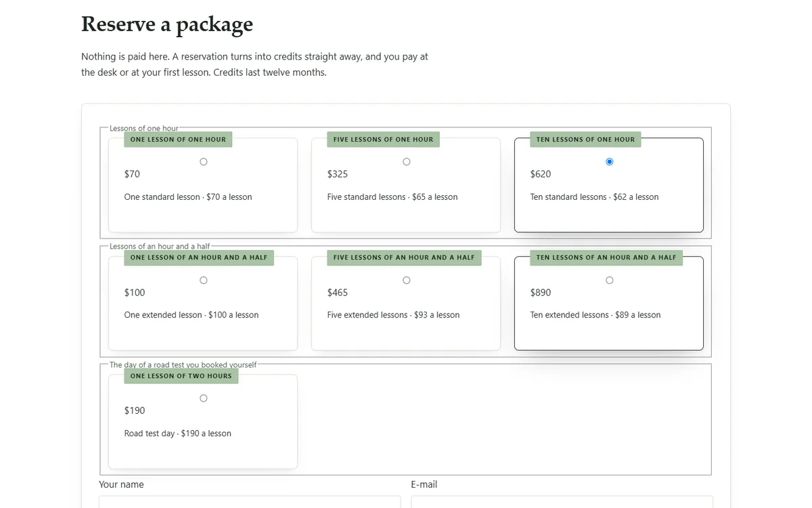Choose the $325 five lessons radio option
The width and height of the screenshot is (812, 508).
point(407,162)
